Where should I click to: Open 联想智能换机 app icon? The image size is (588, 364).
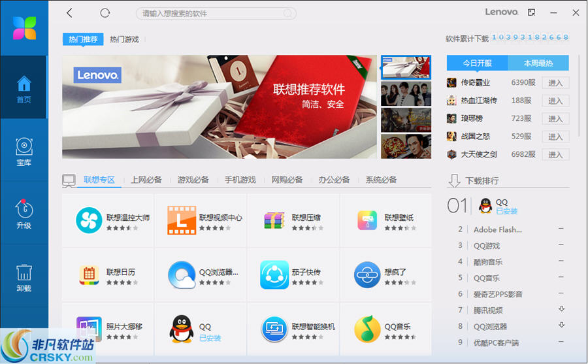tap(274, 329)
